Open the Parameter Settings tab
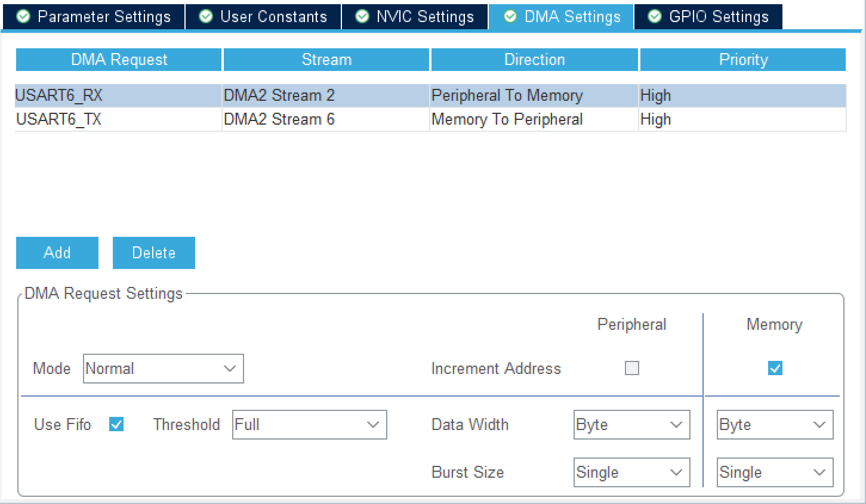Image resolution: width=866 pixels, height=504 pixels. click(94, 17)
